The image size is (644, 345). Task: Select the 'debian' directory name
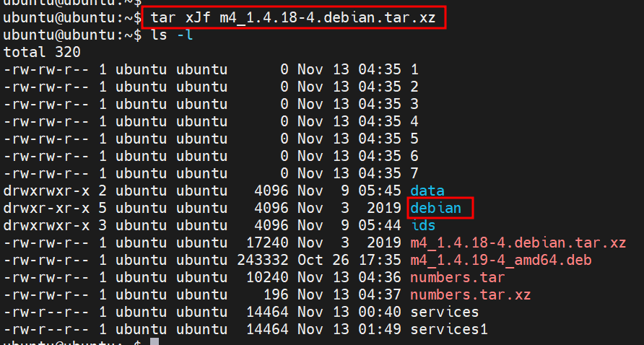pyautogui.click(x=436, y=208)
